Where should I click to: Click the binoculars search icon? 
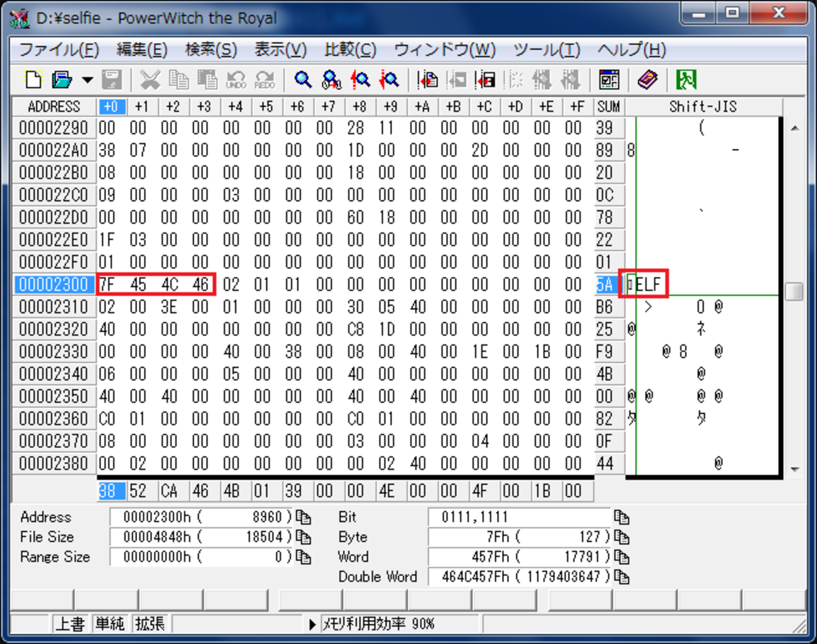point(331,80)
